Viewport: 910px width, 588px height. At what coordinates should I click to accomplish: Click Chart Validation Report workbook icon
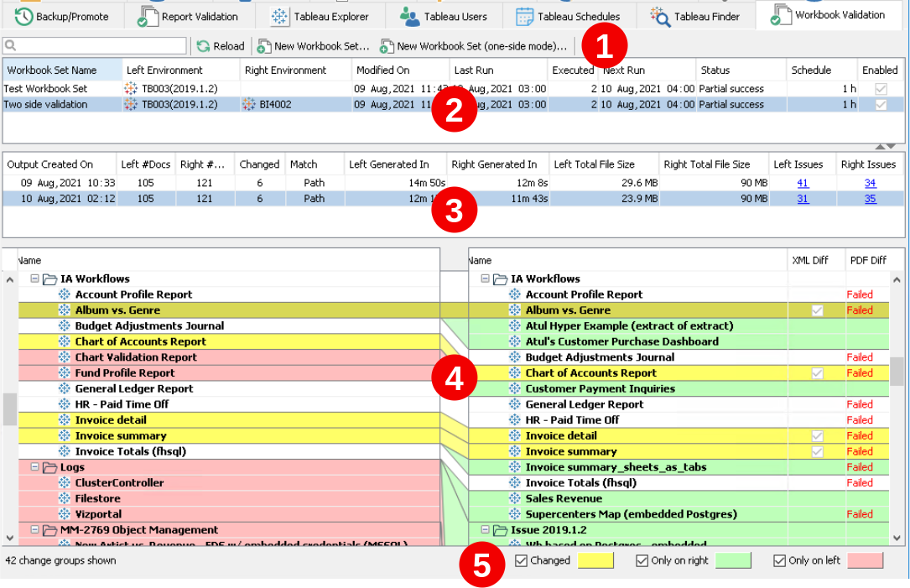coord(65,357)
